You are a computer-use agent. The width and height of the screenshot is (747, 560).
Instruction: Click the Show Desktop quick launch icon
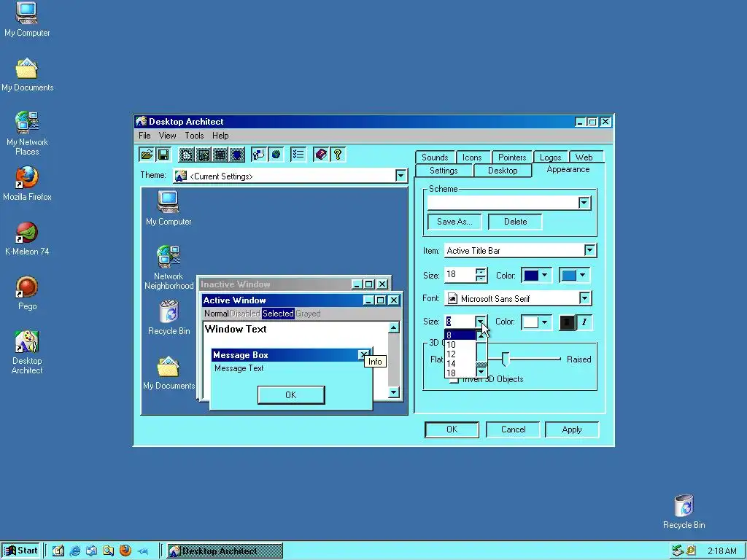(58, 551)
